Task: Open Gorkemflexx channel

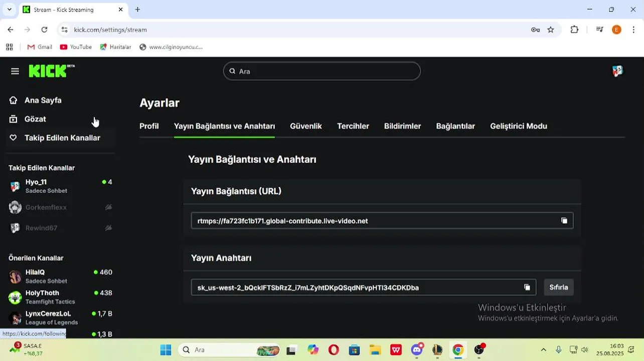Action: pos(60,207)
